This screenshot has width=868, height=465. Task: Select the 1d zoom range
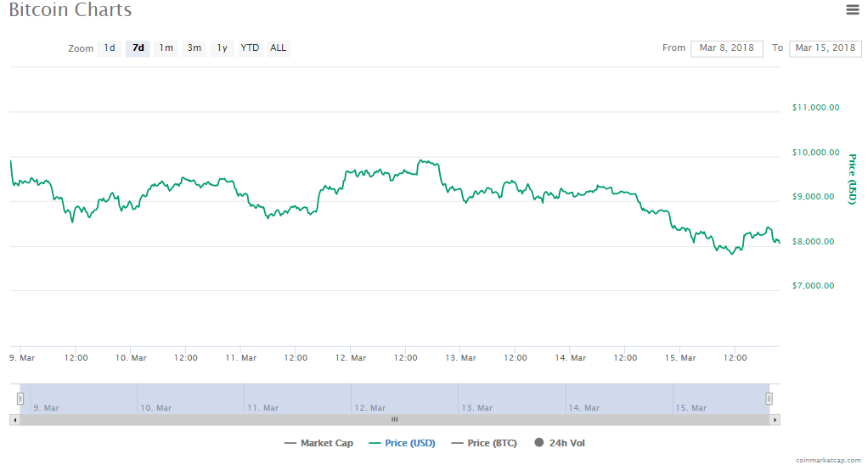(x=110, y=48)
